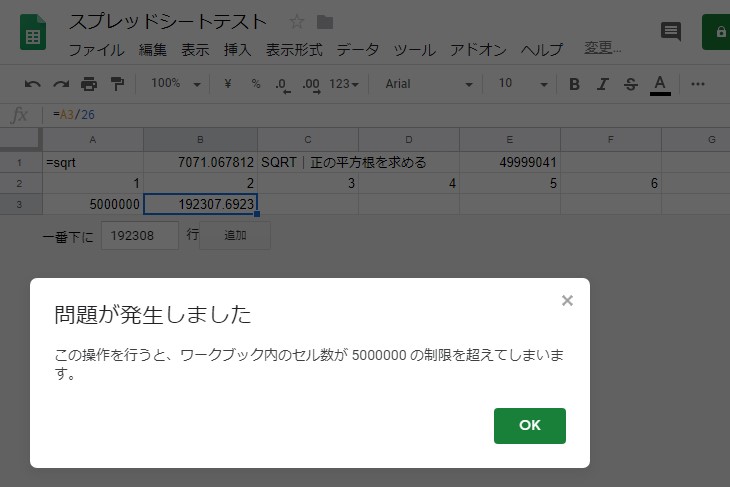Viewport: 730px width, 487px height.
Task: Click the print icon
Action: pos(89,84)
